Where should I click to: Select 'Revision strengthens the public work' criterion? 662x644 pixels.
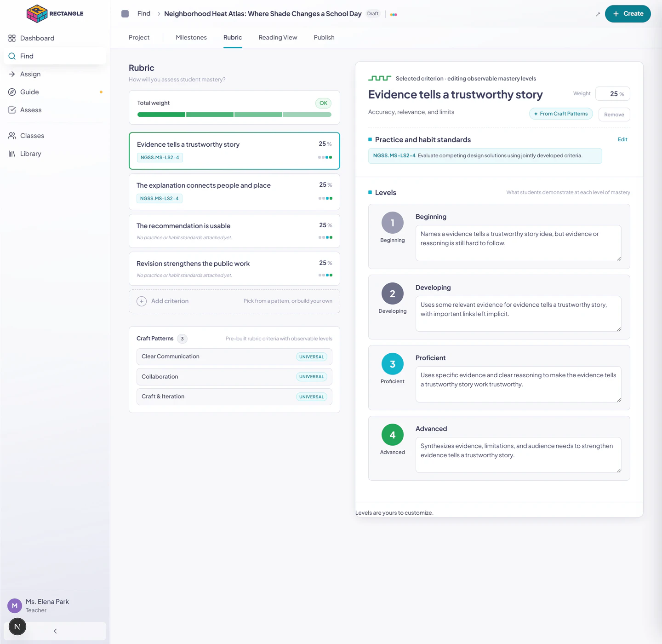tap(234, 269)
